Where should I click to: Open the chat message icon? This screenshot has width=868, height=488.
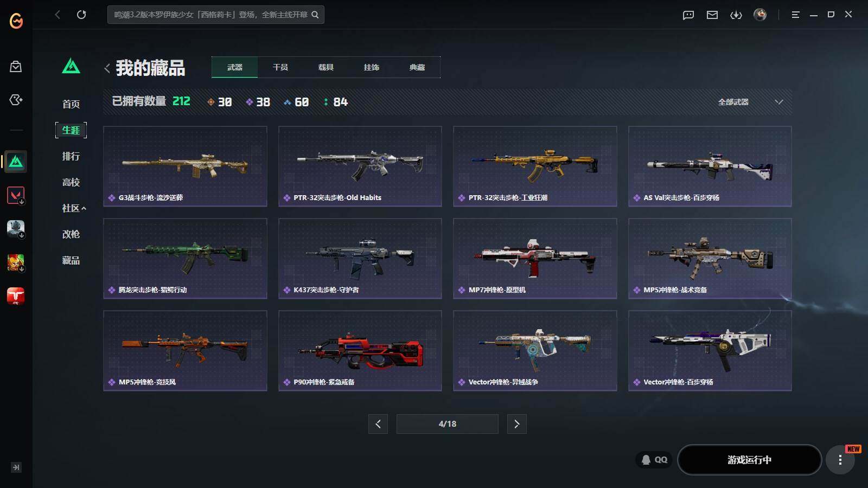point(688,15)
